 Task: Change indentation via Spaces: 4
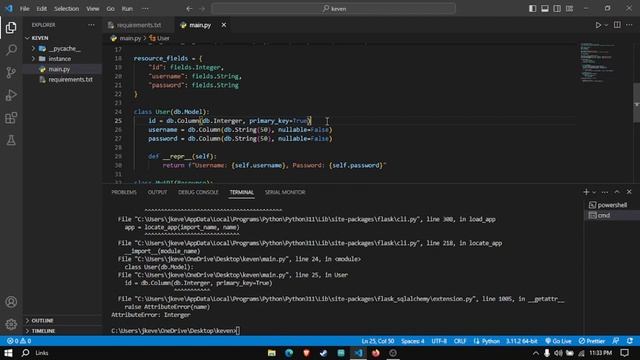(412, 341)
